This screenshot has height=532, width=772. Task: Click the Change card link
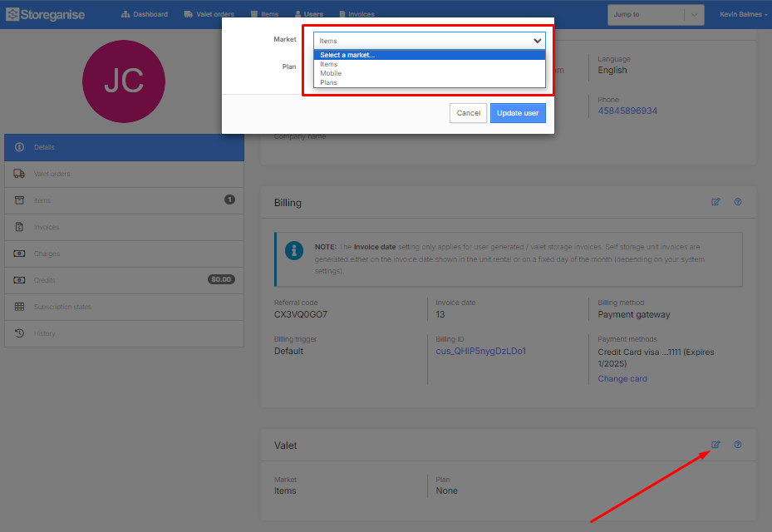[x=622, y=379]
